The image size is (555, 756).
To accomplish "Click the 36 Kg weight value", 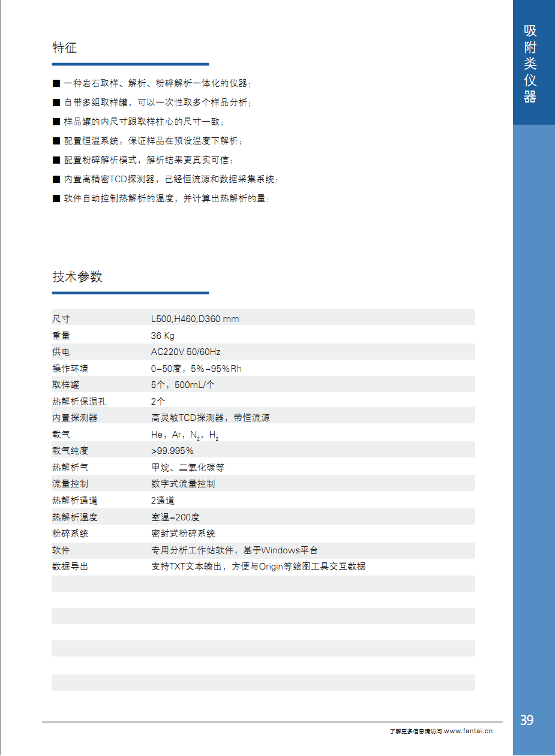I will pyautogui.click(x=163, y=336).
